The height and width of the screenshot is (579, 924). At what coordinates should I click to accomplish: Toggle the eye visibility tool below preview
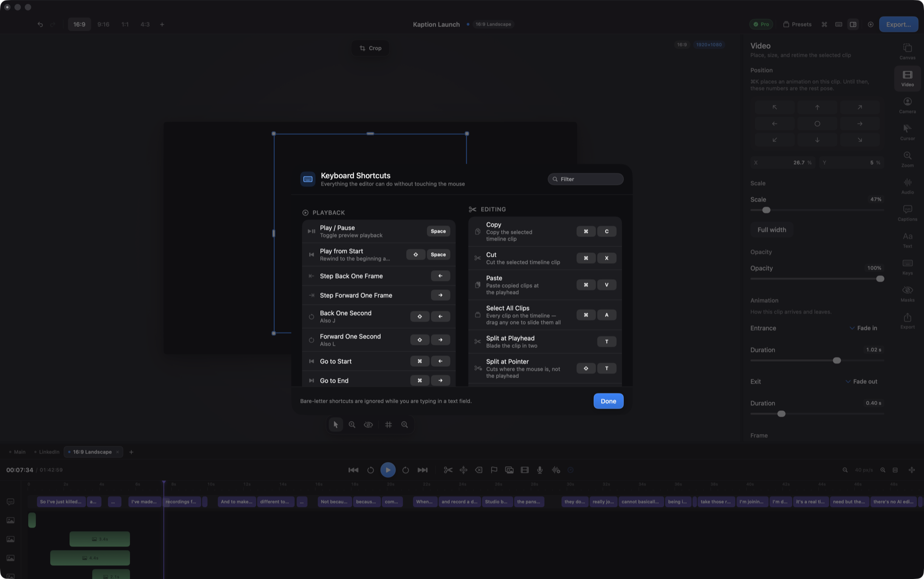pyautogui.click(x=368, y=425)
